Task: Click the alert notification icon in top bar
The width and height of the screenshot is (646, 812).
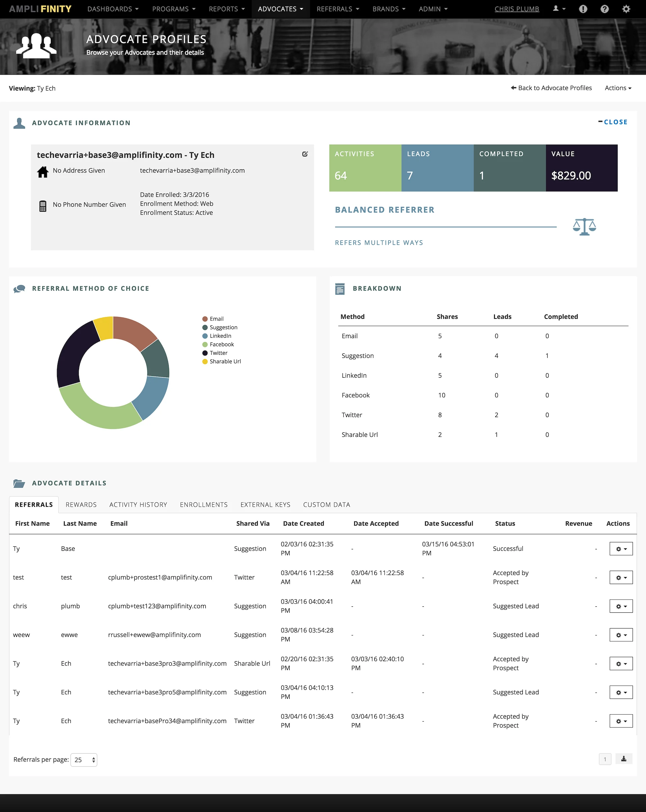Action: click(x=583, y=9)
